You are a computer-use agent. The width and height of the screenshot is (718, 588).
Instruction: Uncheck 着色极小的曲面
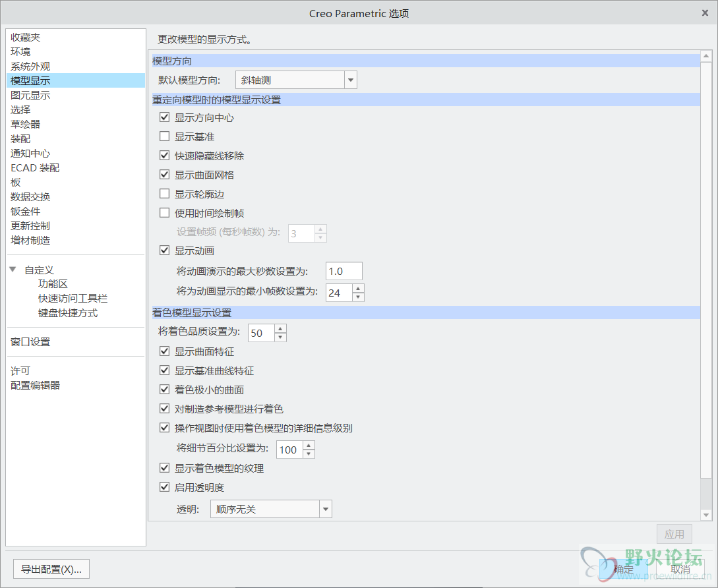click(x=164, y=389)
